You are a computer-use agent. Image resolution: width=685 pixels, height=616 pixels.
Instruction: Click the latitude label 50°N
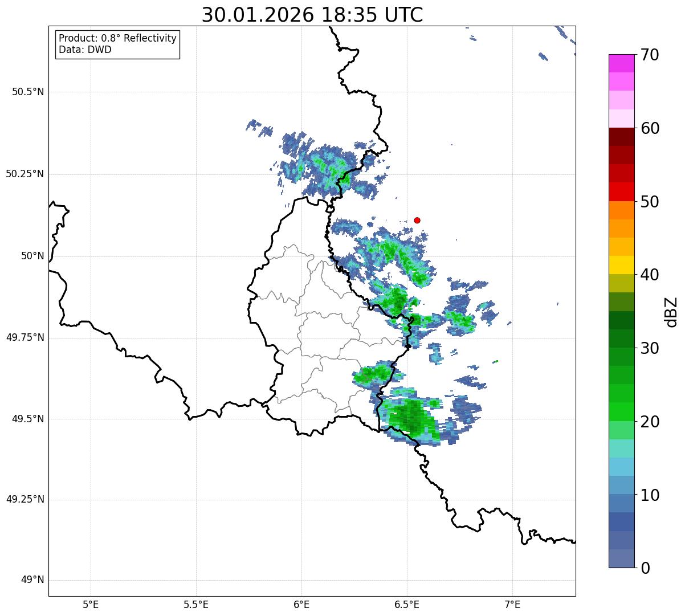[32, 256]
